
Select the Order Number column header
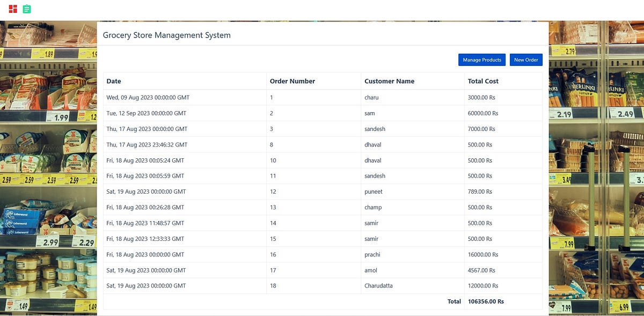point(292,81)
